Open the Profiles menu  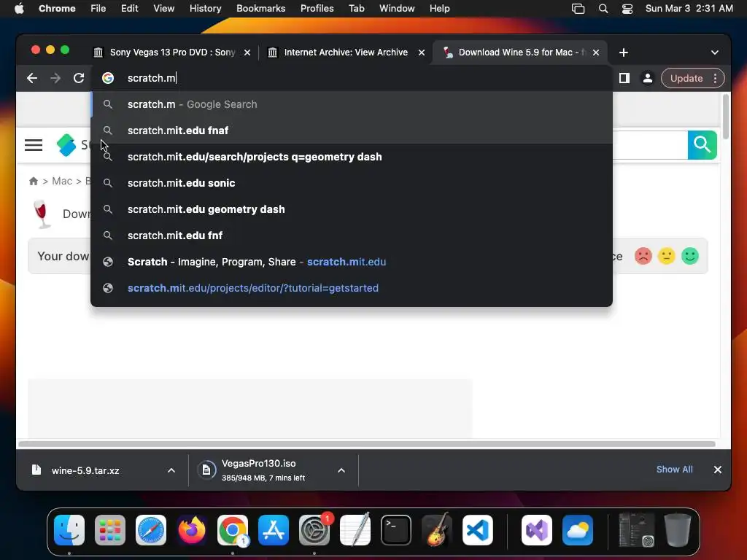coord(317,9)
